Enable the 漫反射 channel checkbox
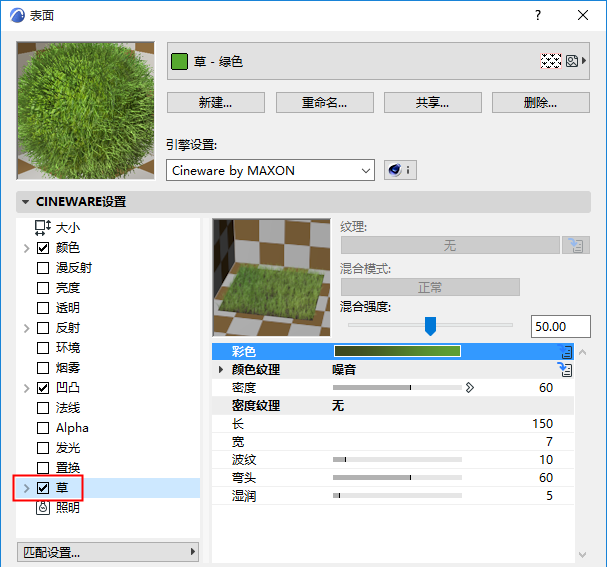Viewport: 607px width, 567px height. click(x=43, y=268)
